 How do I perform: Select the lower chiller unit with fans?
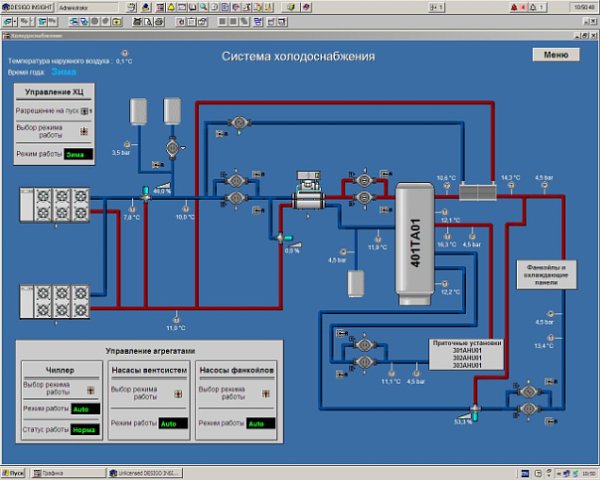pyautogui.click(x=53, y=300)
